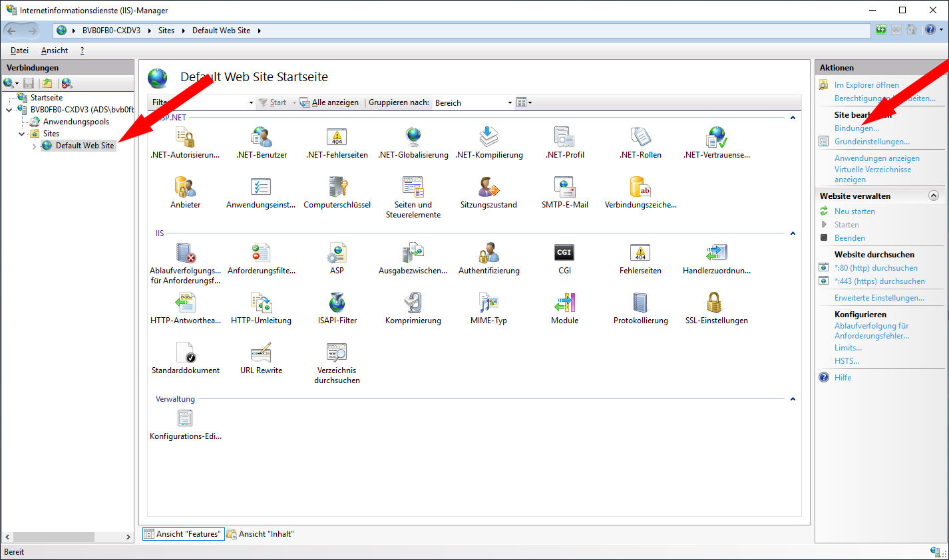Open the Datei menu
The height and width of the screenshot is (560, 949).
point(19,51)
